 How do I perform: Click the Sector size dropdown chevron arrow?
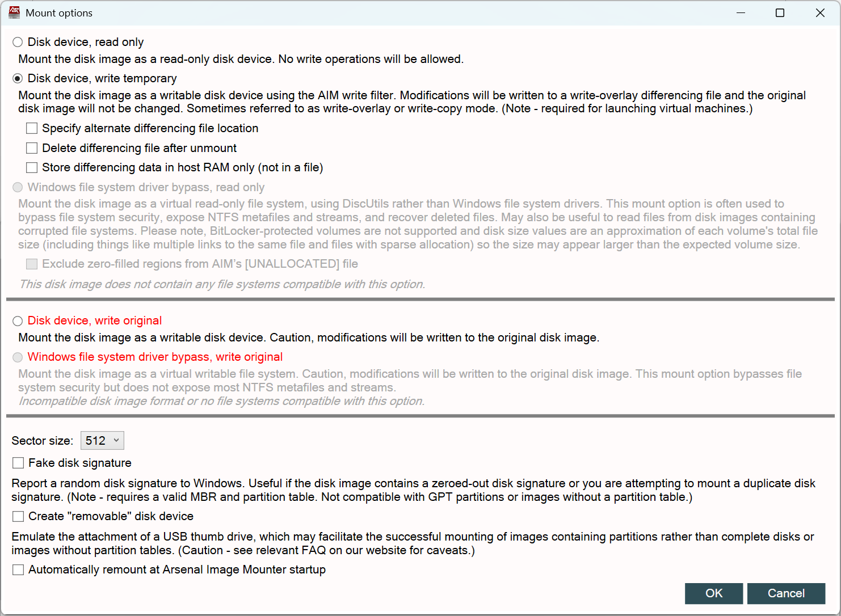(116, 440)
